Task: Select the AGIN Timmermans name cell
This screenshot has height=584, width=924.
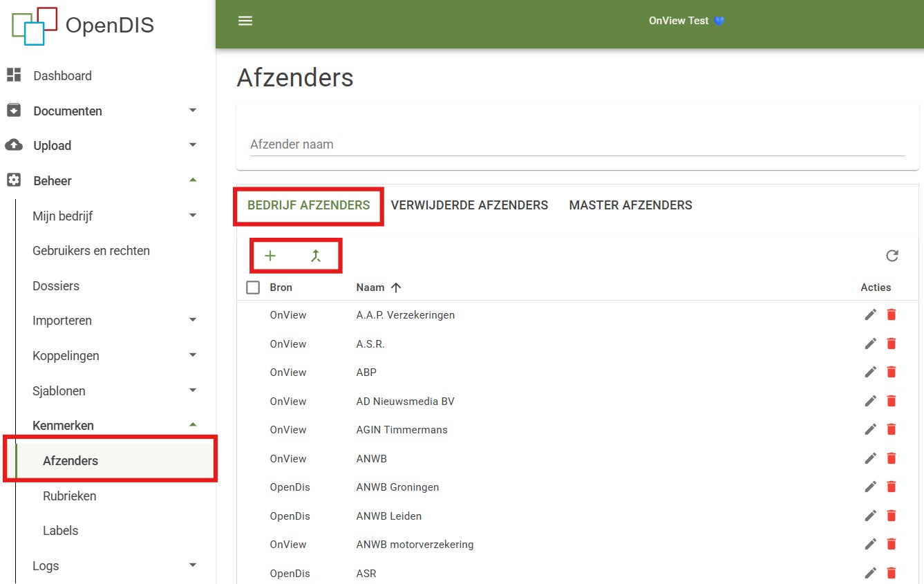Action: pos(402,429)
